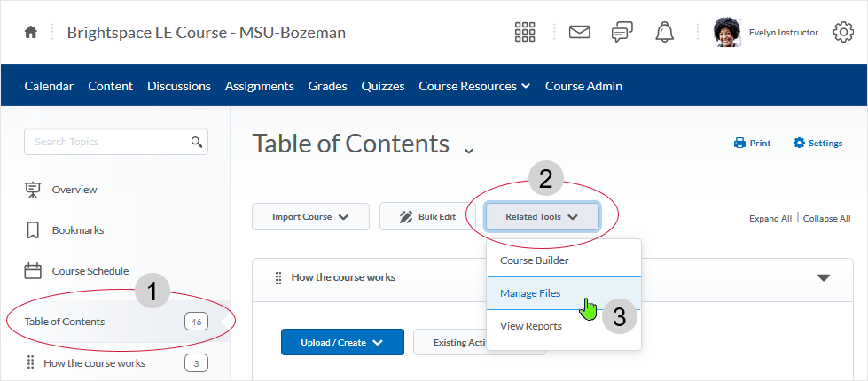The image size is (868, 381).
Task: Choose Manage Files from the menu
Action: point(564,293)
